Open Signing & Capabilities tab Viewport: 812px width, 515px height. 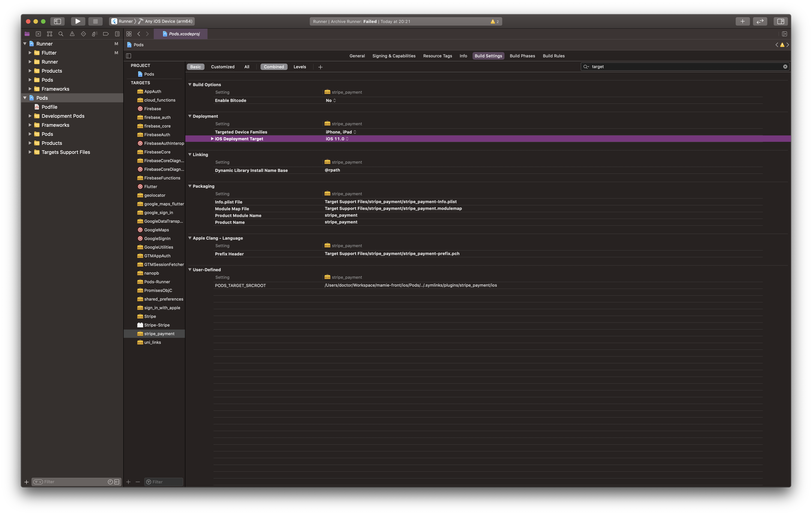(x=394, y=56)
